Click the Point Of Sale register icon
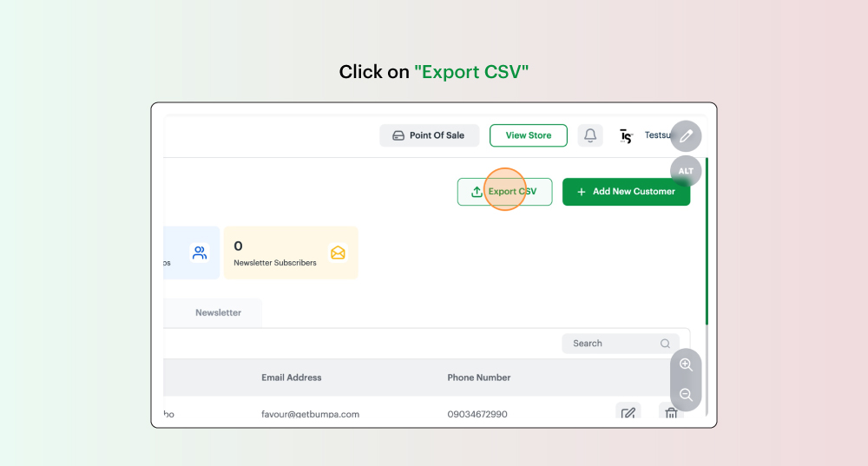This screenshot has height=466, width=868. (x=398, y=135)
